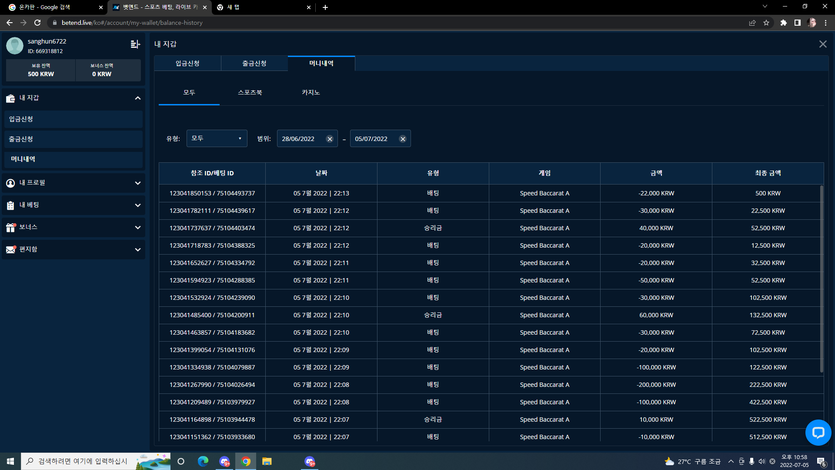Click the profile icon next to 내 프로필
835x470 pixels.
tap(10, 183)
